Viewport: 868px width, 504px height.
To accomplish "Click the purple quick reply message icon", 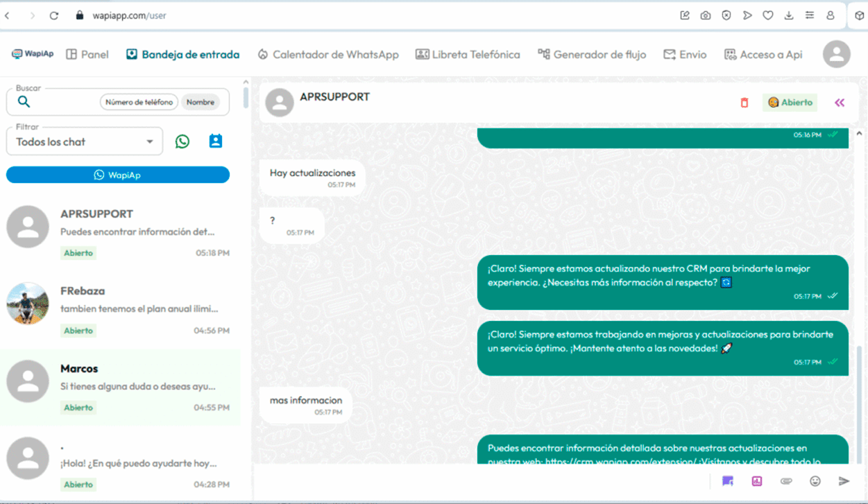I will 728,481.
